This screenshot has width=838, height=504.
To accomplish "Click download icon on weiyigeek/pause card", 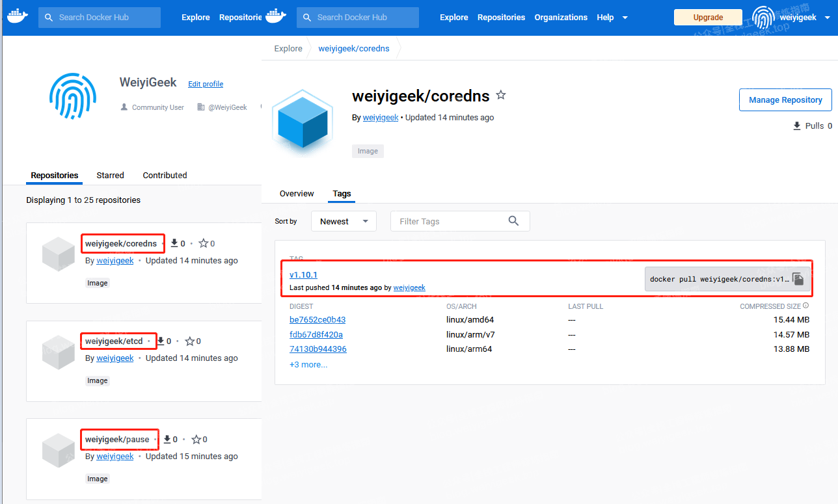I will [167, 439].
